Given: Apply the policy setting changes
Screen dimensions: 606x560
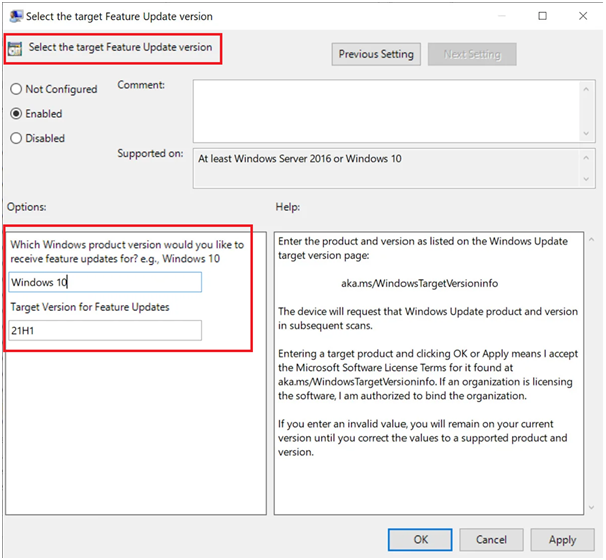Looking at the screenshot, I should click(562, 540).
